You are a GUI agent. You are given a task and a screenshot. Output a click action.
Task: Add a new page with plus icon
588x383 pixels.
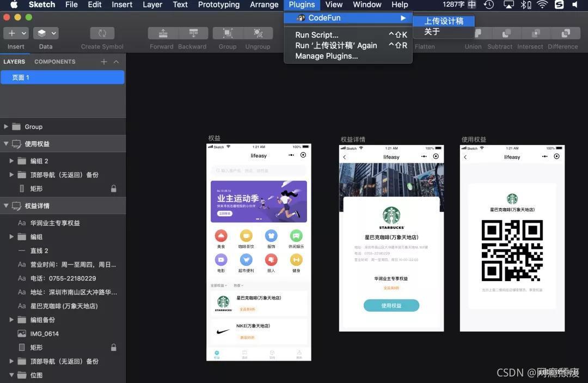pos(104,62)
